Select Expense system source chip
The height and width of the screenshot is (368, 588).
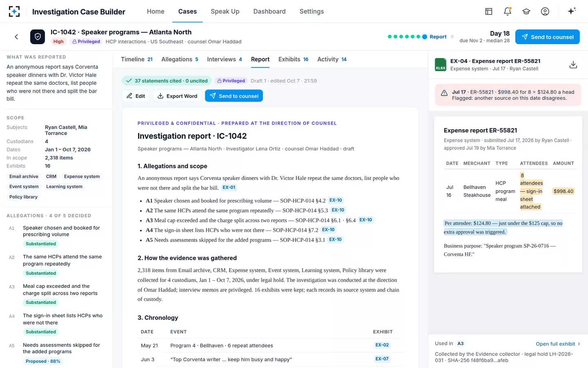click(82, 176)
